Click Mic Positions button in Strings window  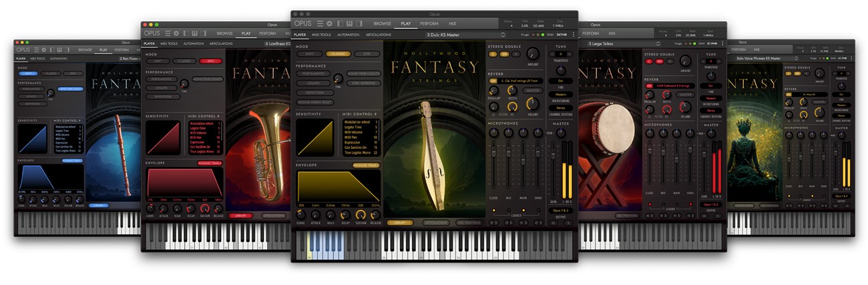(x=469, y=222)
